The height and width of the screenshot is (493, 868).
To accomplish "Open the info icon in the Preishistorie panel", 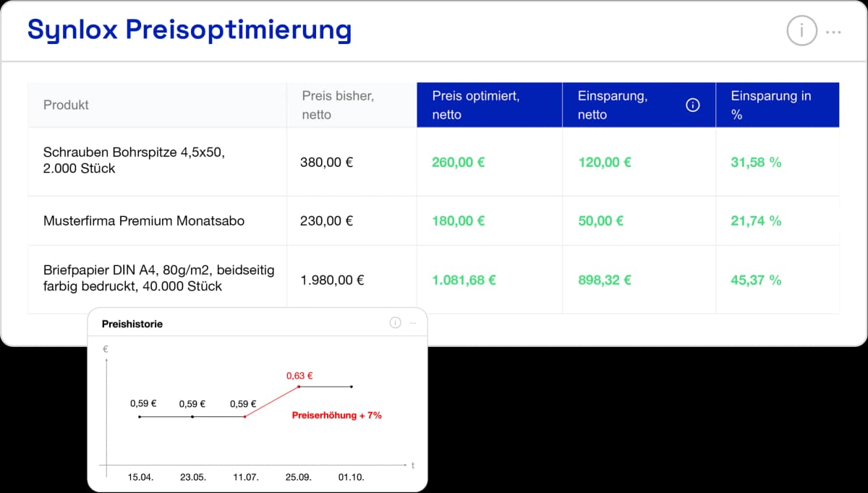I will [395, 323].
